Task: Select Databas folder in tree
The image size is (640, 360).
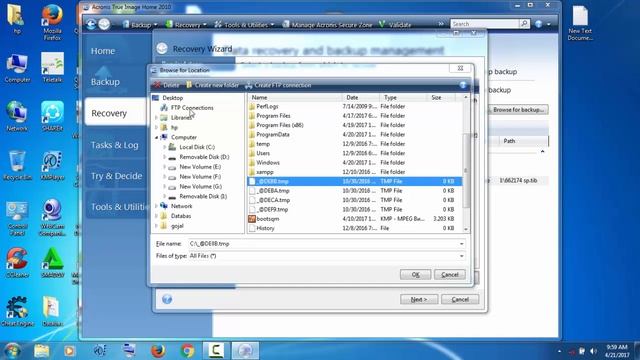Action: point(181,216)
